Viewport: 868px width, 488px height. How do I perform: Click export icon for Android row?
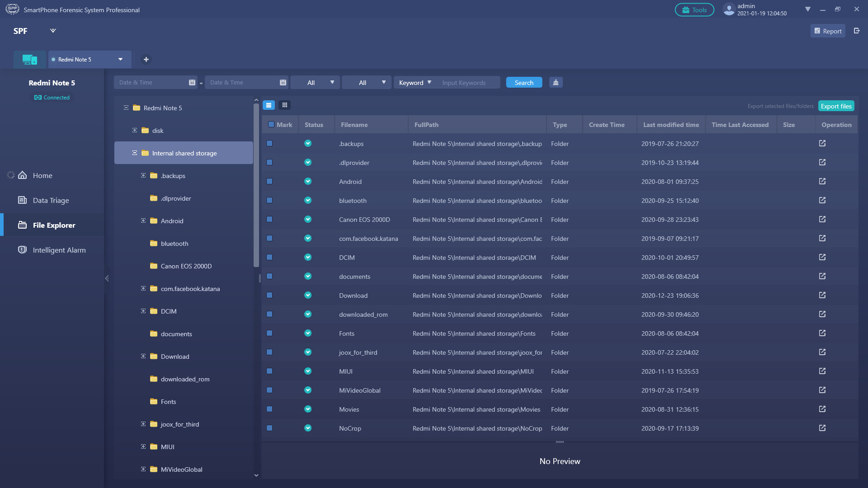[x=822, y=181]
